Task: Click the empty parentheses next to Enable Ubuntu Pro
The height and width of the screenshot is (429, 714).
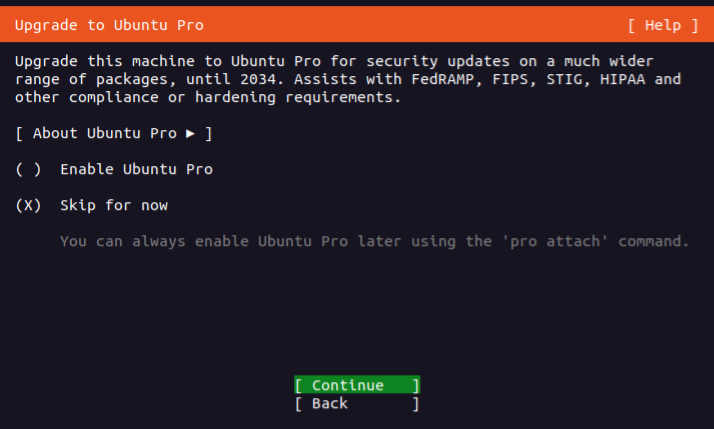Action: 29,169
